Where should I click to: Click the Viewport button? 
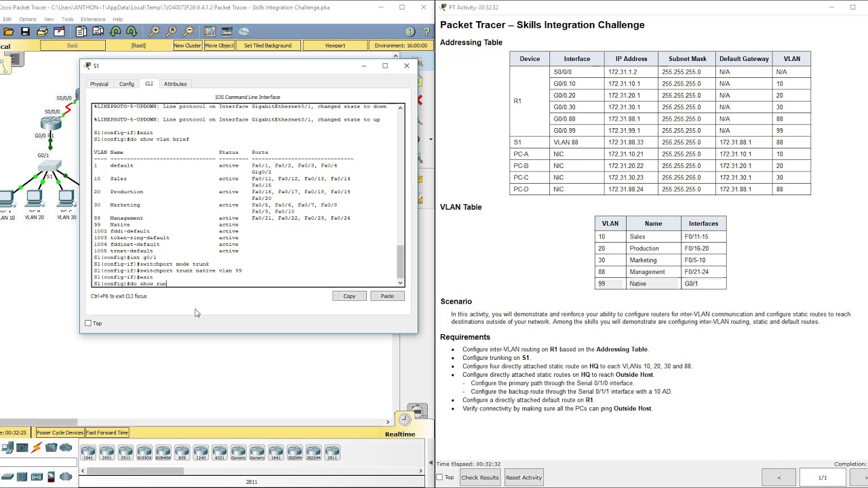pyautogui.click(x=335, y=45)
